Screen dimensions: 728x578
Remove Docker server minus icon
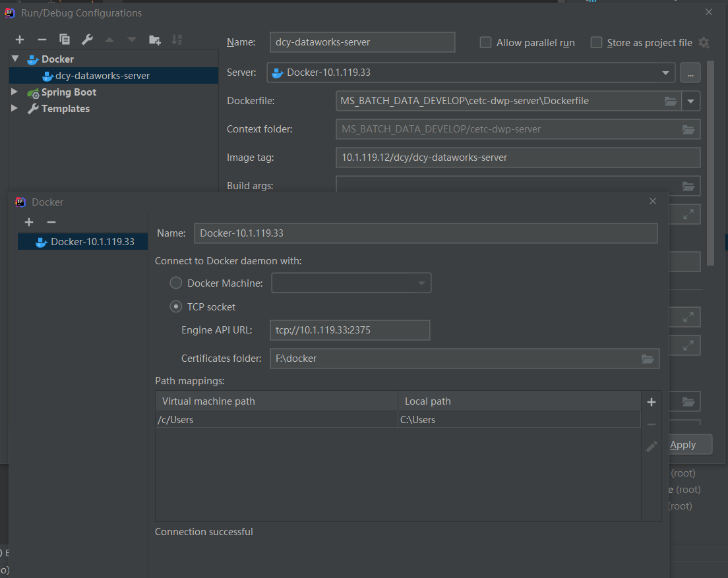point(51,222)
